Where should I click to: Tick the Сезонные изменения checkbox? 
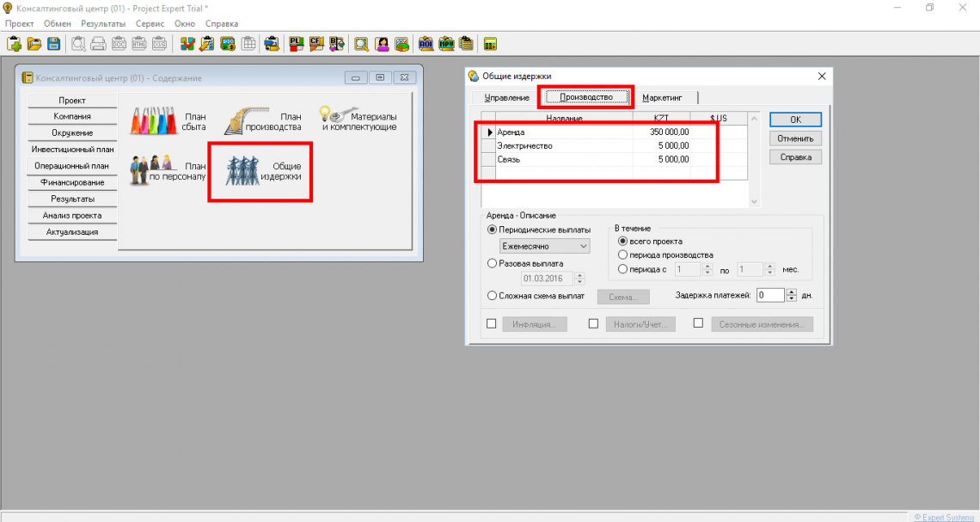tap(698, 324)
